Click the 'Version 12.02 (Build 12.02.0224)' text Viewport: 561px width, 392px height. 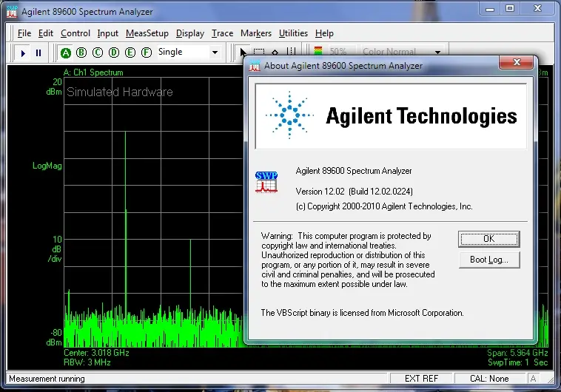pyautogui.click(x=355, y=192)
